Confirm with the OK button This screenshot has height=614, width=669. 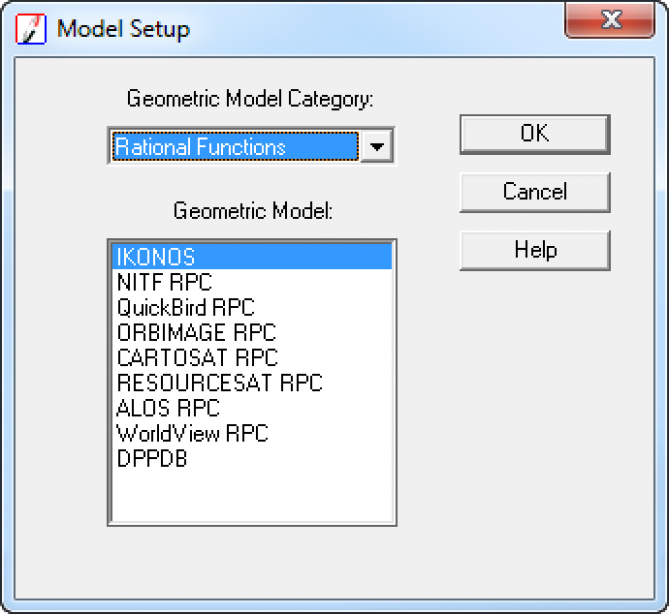[535, 134]
